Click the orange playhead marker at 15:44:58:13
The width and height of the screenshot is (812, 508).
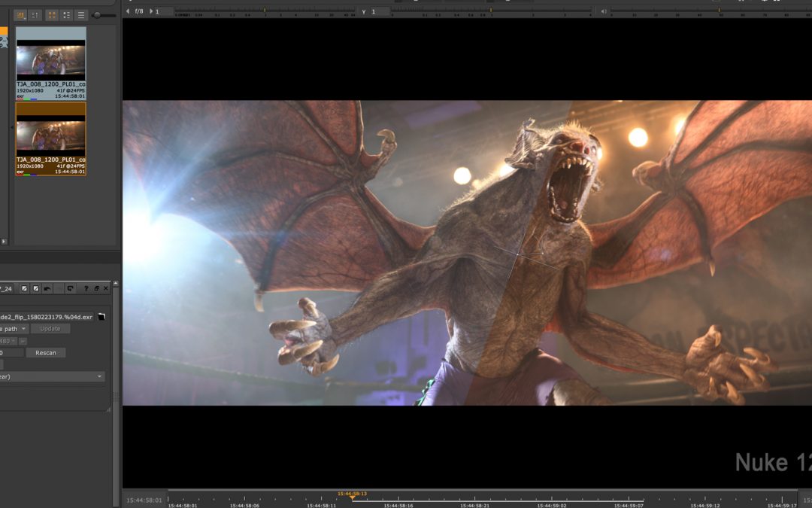pyautogui.click(x=352, y=497)
